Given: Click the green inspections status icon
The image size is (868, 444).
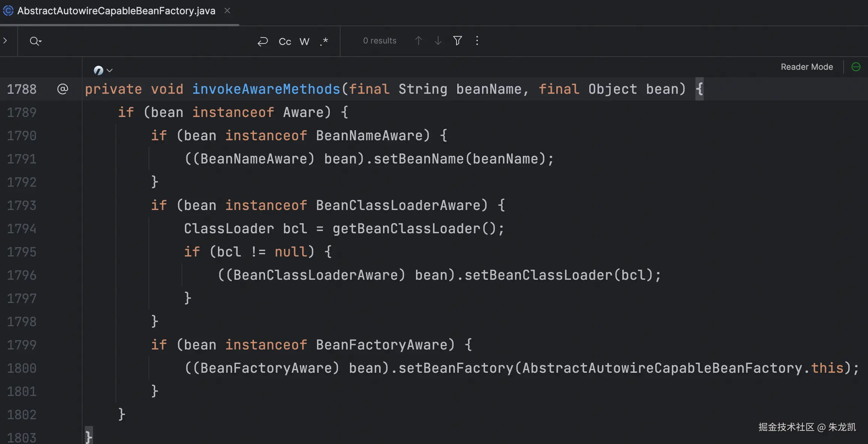Looking at the screenshot, I should (x=856, y=67).
